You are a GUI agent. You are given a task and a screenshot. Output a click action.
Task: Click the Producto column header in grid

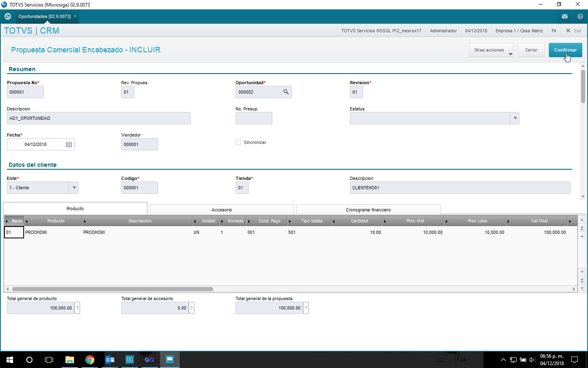click(53, 221)
